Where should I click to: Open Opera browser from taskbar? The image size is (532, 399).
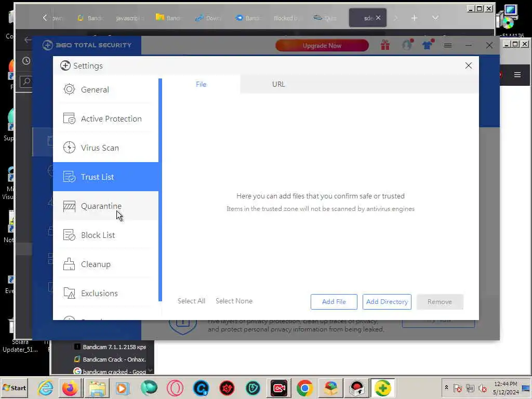(175, 388)
